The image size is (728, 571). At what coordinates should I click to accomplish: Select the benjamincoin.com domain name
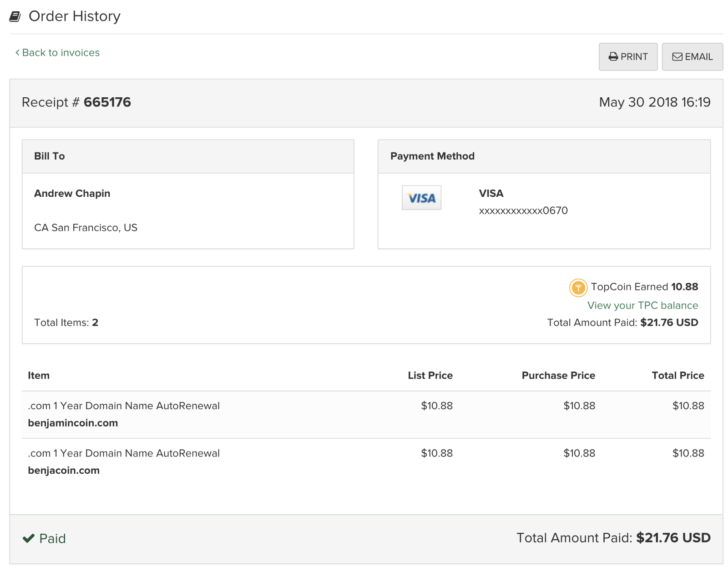(73, 423)
